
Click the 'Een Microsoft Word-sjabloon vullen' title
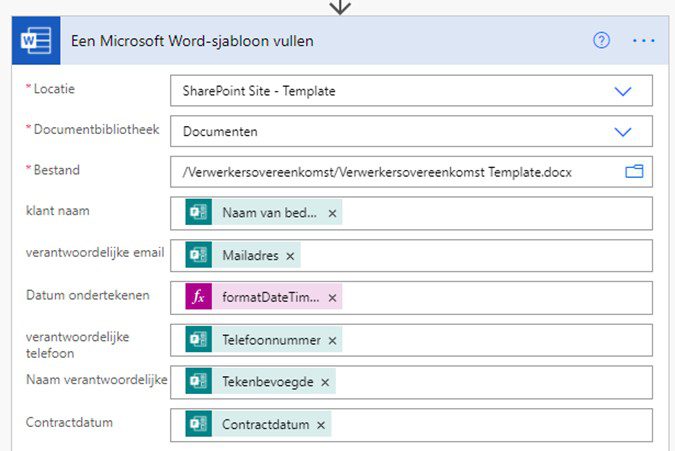pos(192,41)
